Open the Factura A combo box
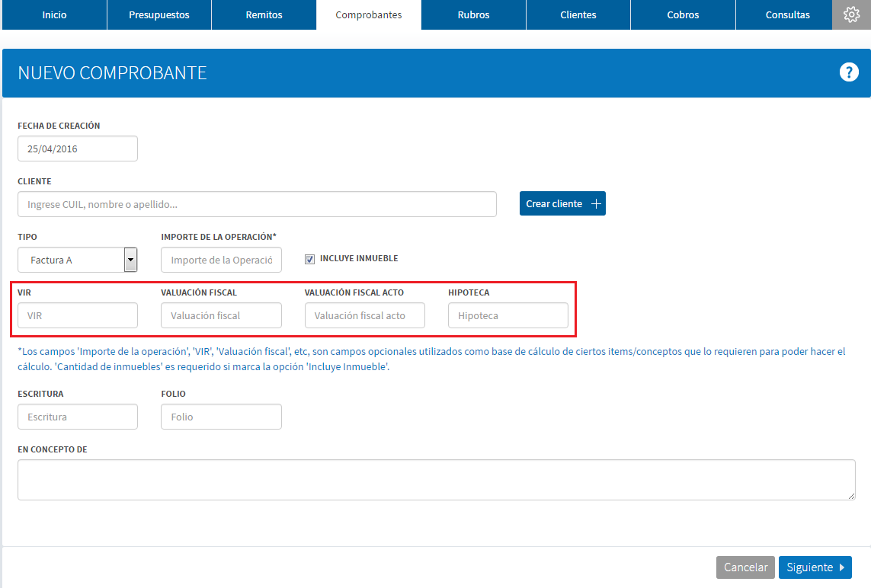 (x=77, y=260)
